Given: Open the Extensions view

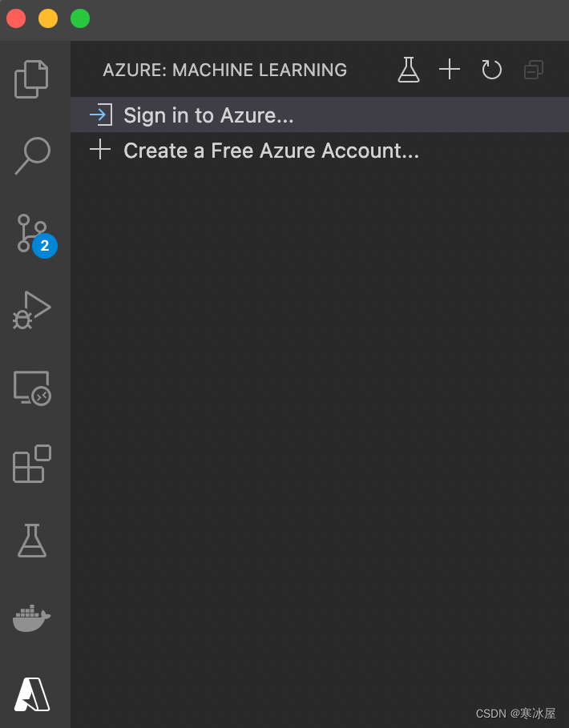Looking at the screenshot, I should click(x=30, y=464).
